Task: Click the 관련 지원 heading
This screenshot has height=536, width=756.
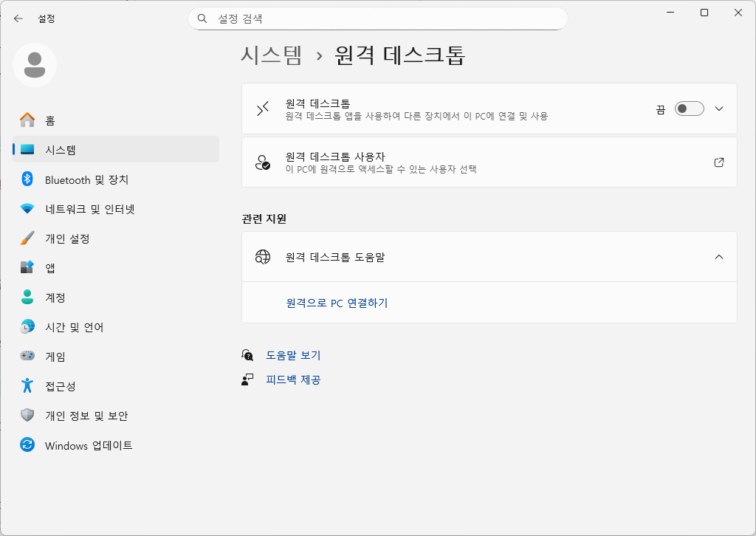Action: (x=264, y=219)
